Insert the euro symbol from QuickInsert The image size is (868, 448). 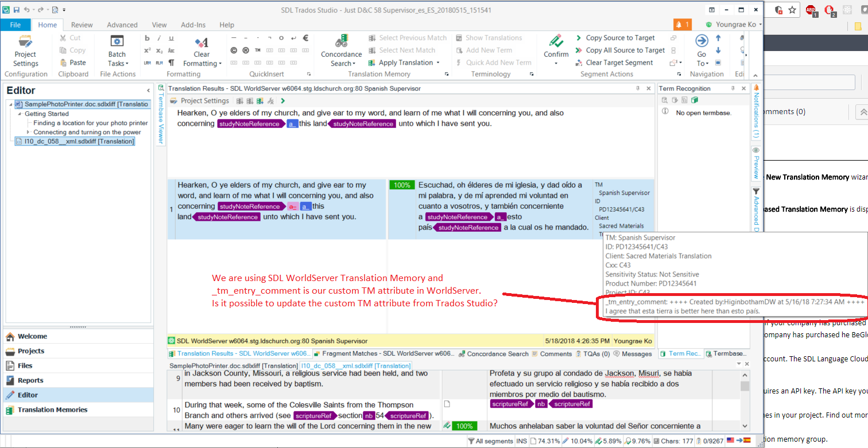[x=305, y=38]
